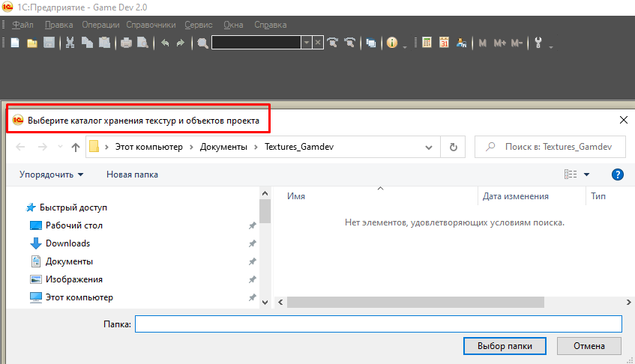Expand the address bar path history dropdown
Screen dimensions: 635x364
pos(429,148)
